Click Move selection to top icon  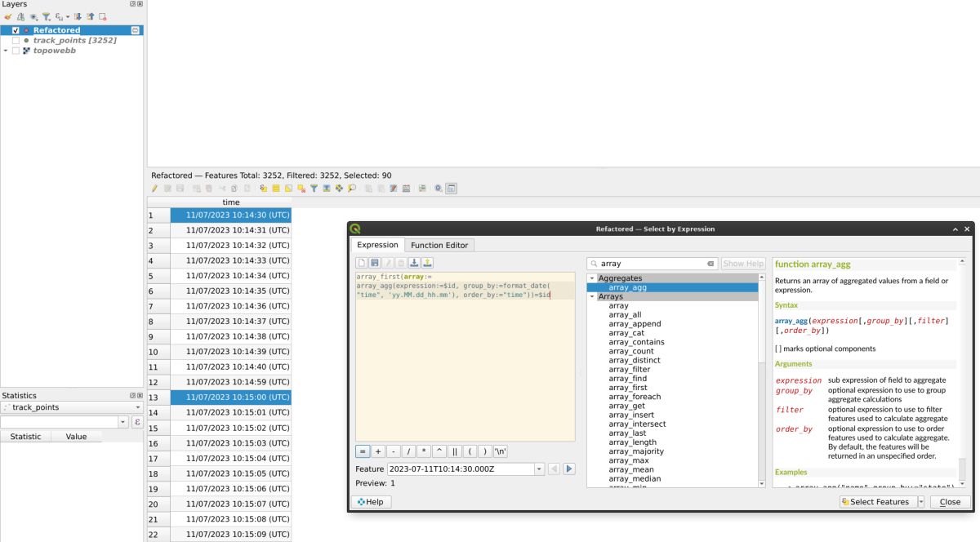point(326,188)
